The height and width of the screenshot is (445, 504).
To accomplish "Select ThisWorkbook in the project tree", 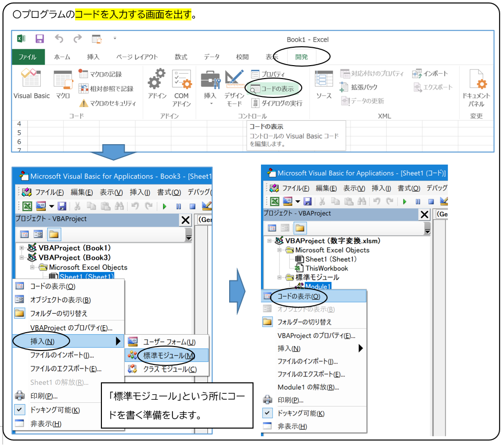I will tap(326, 268).
